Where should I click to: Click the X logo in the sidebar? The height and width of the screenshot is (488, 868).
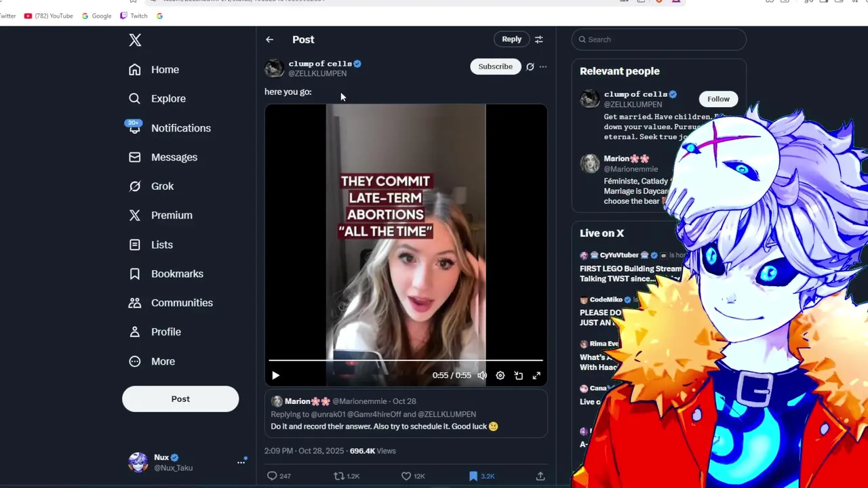click(135, 40)
